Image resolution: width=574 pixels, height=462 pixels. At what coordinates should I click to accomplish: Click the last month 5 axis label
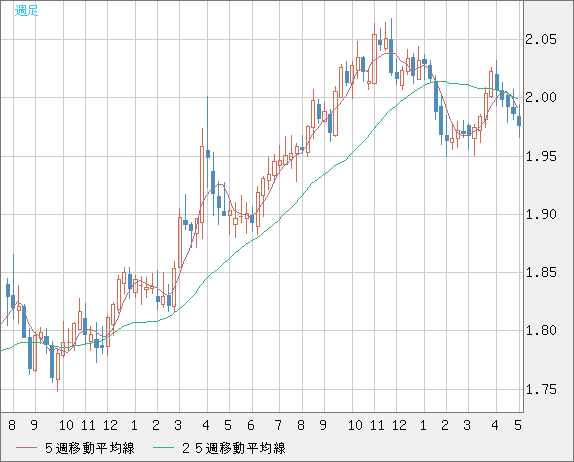[x=517, y=425]
